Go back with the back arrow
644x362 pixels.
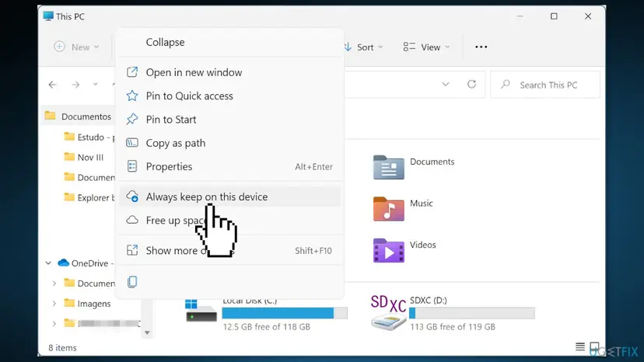coord(52,85)
